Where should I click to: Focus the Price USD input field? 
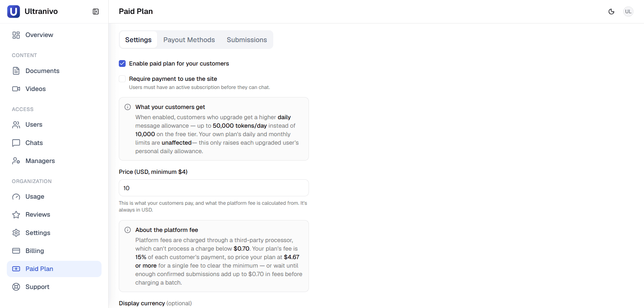pos(214,188)
